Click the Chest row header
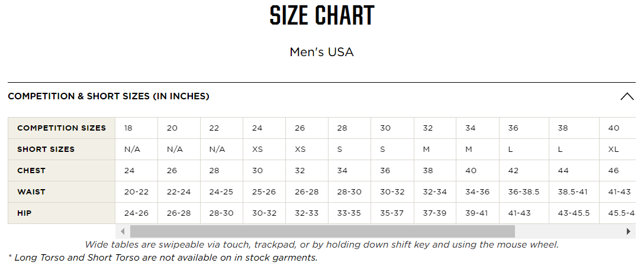 point(62,171)
